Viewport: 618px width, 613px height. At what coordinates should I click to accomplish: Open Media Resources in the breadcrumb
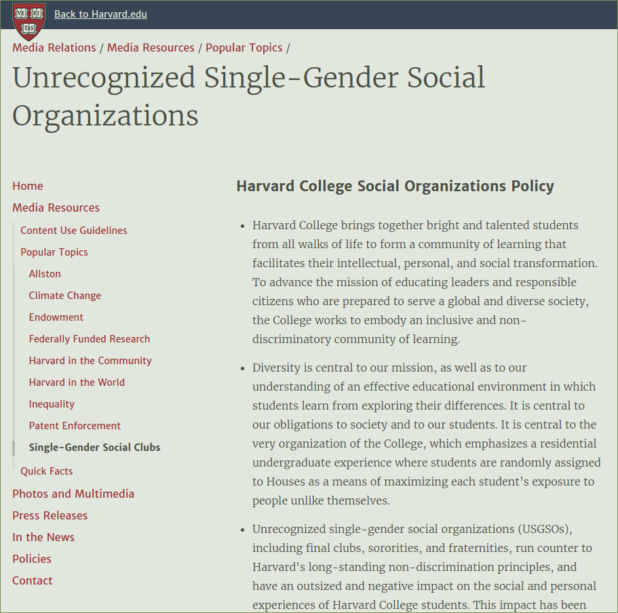point(151,47)
